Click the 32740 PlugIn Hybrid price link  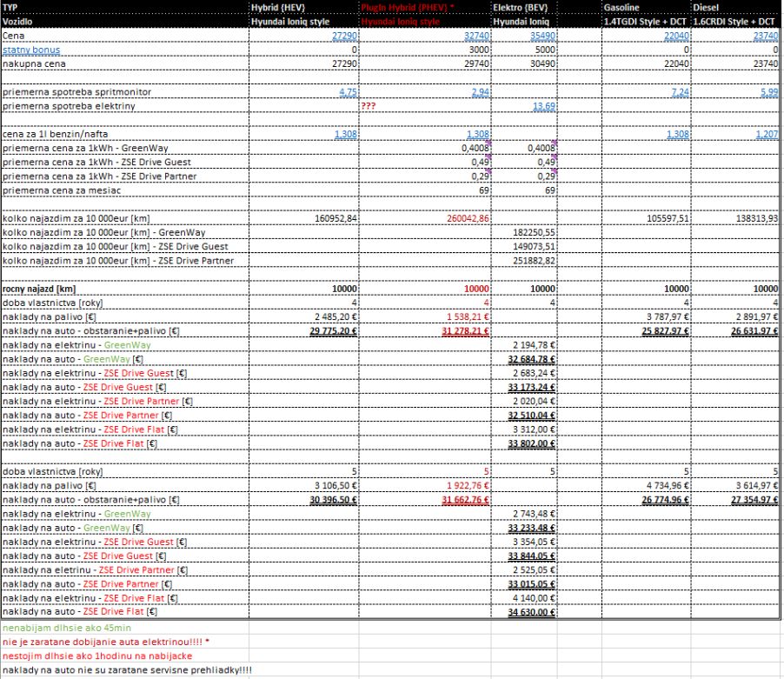click(x=474, y=35)
